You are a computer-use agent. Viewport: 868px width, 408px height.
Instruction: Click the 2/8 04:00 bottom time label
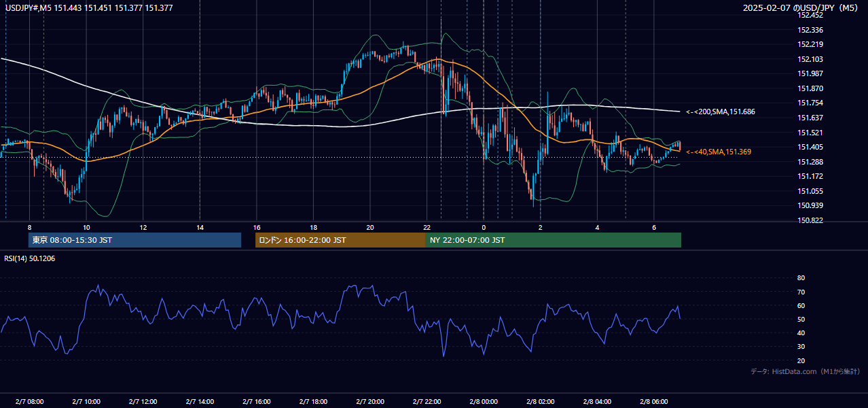coord(597,402)
